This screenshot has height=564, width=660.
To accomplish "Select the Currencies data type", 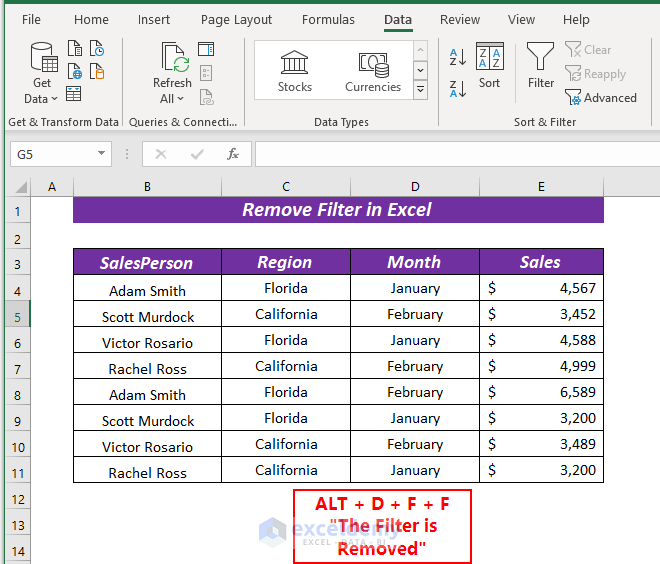I will tap(373, 71).
